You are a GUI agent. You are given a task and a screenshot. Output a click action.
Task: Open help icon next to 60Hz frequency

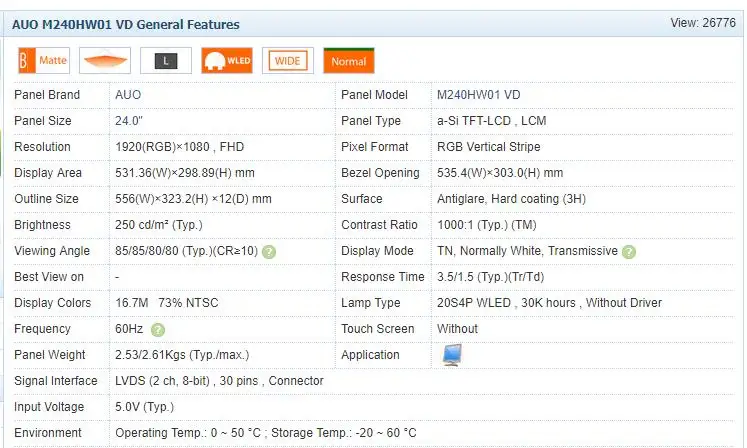[158, 330]
